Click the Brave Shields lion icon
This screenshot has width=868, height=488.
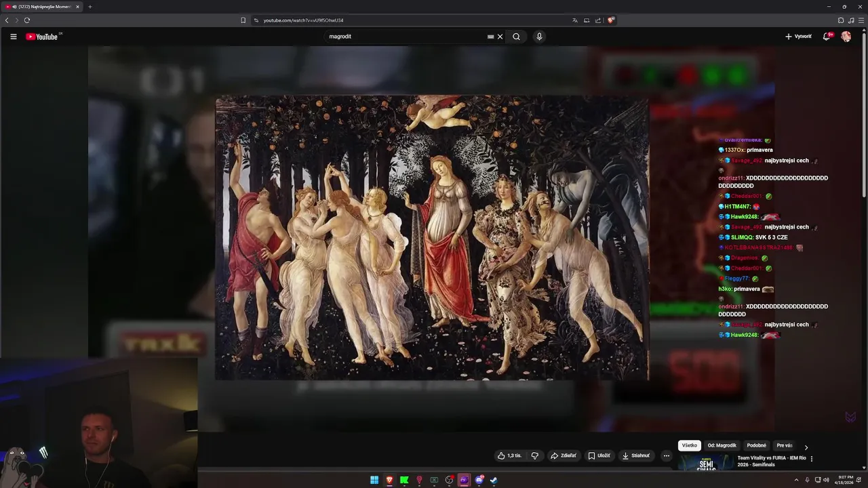(x=610, y=20)
